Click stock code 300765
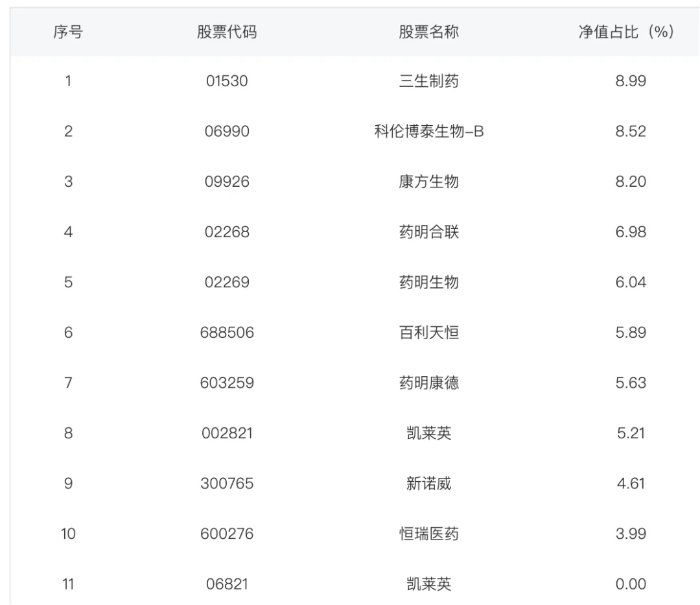Viewport: 700px width, 605px height. point(227,484)
